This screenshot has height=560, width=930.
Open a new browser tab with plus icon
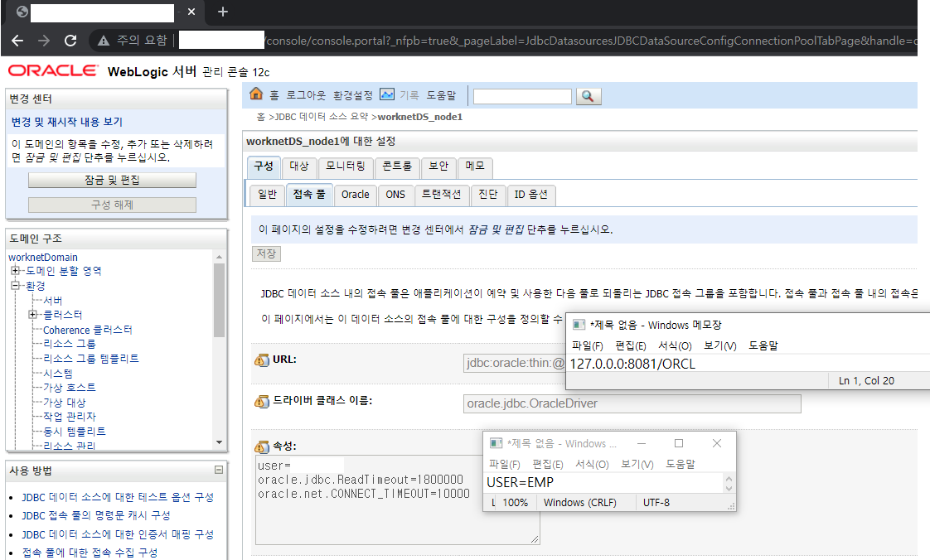tap(223, 12)
